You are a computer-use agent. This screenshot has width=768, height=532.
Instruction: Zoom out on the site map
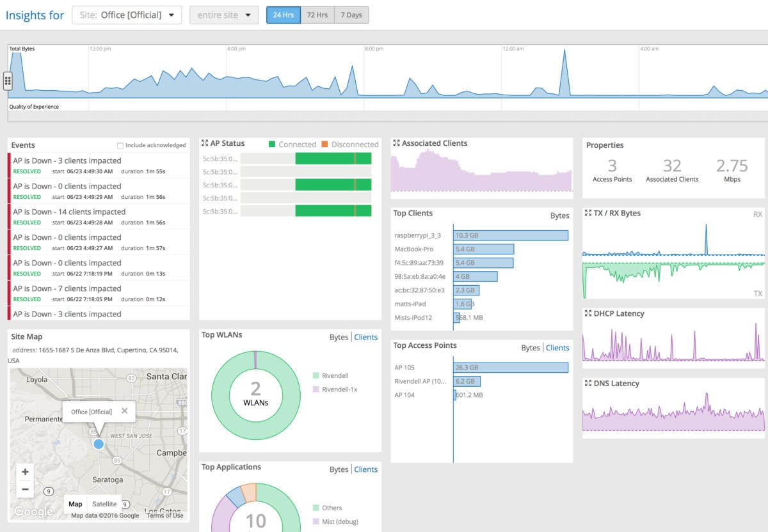coord(25,489)
